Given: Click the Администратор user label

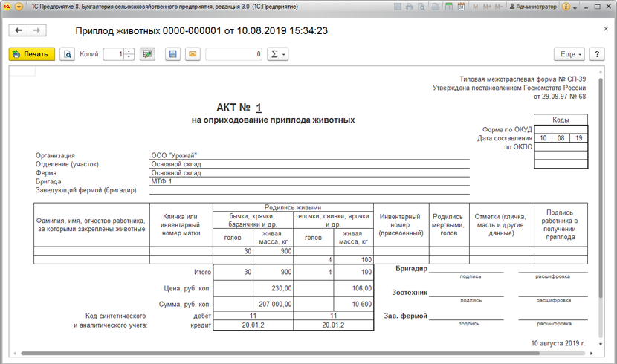Looking at the screenshot, I should (533, 7).
